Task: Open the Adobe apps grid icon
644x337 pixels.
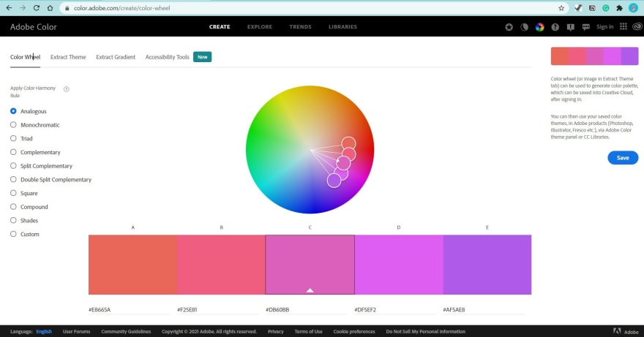Action: click(x=623, y=26)
